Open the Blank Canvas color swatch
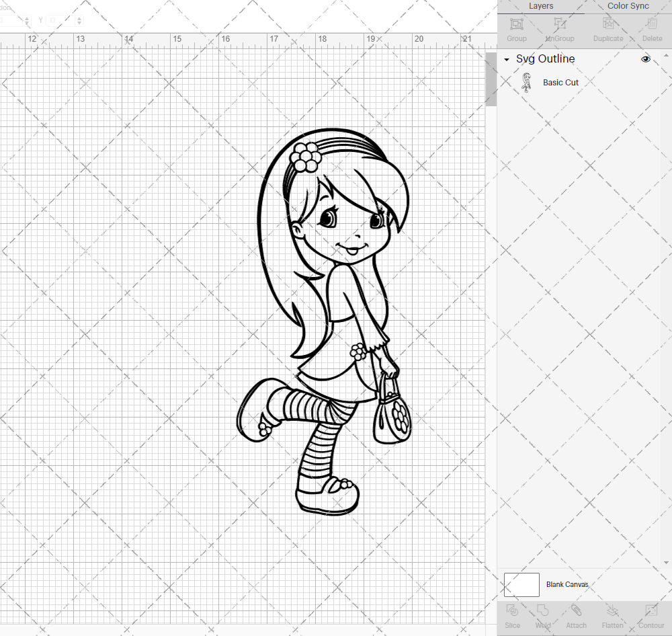Viewport: 672px width, 636px height. tap(521, 584)
